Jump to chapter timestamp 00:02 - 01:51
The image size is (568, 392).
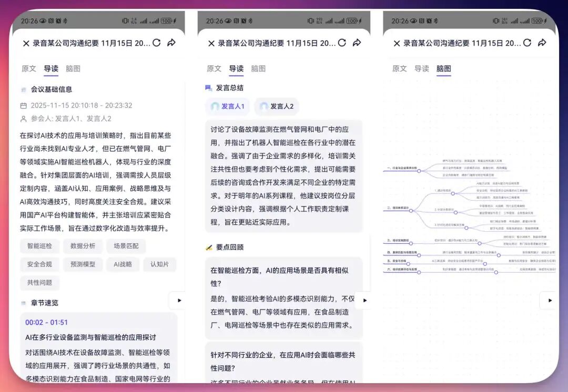point(46,323)
